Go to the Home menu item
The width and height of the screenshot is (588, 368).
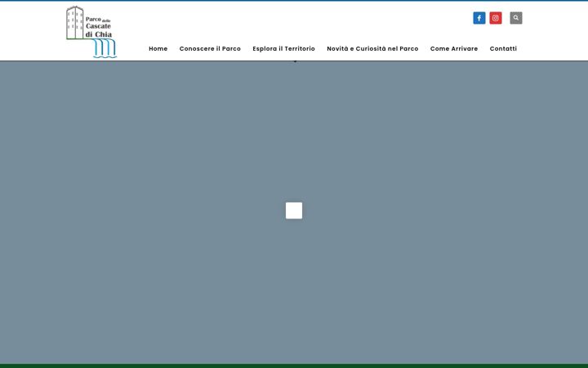click(158, 48)
